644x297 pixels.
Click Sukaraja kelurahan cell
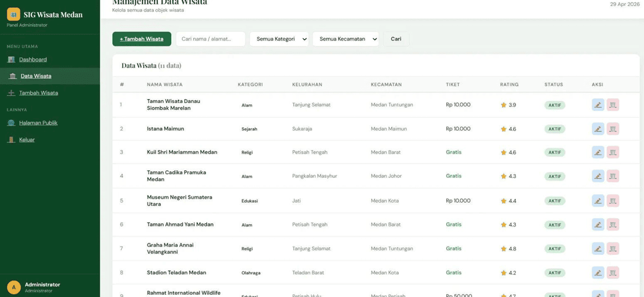coord(302,129)
